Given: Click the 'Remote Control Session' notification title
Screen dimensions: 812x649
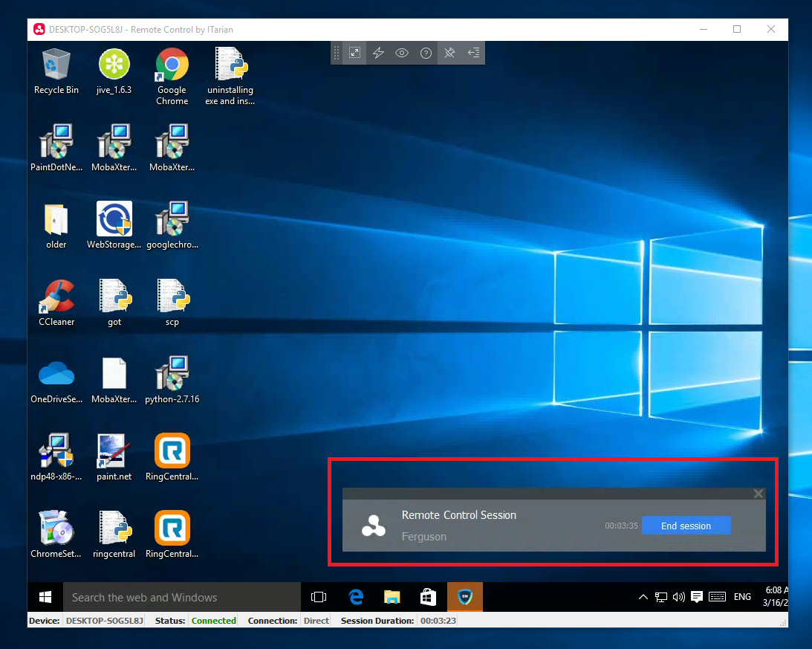Looking at the screenshot, I should tap(459, 514).
